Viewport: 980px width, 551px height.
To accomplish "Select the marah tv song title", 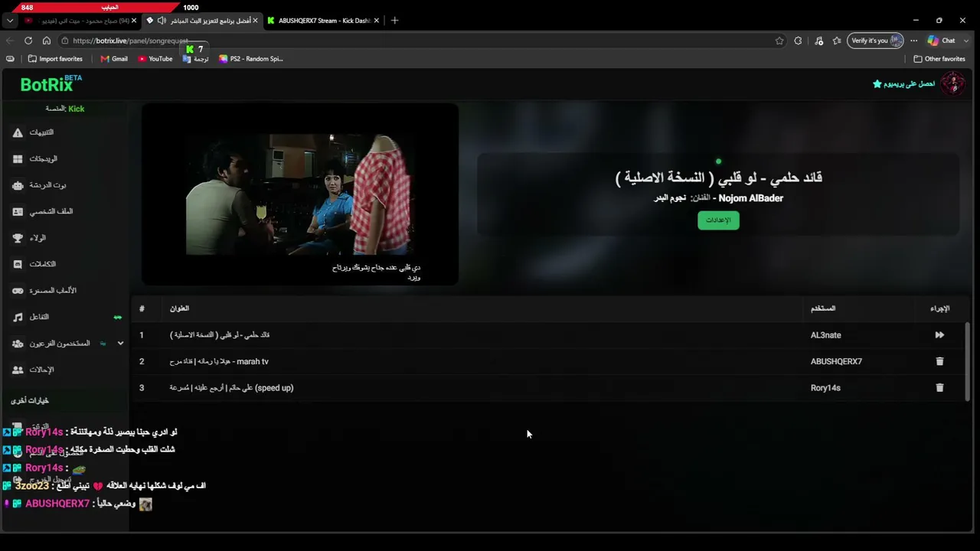I will tap(219, 361).
